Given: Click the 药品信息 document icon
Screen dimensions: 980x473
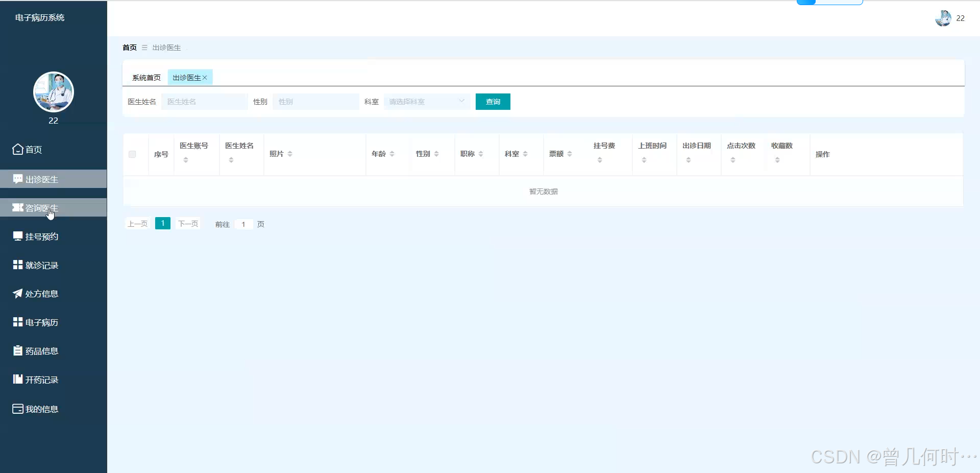Looking at the screenshot, I should tap(17, 351).
